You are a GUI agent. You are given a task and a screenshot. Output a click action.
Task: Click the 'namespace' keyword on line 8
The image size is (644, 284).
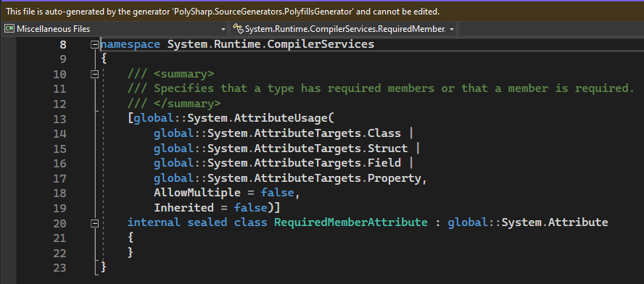click(131, 44)
